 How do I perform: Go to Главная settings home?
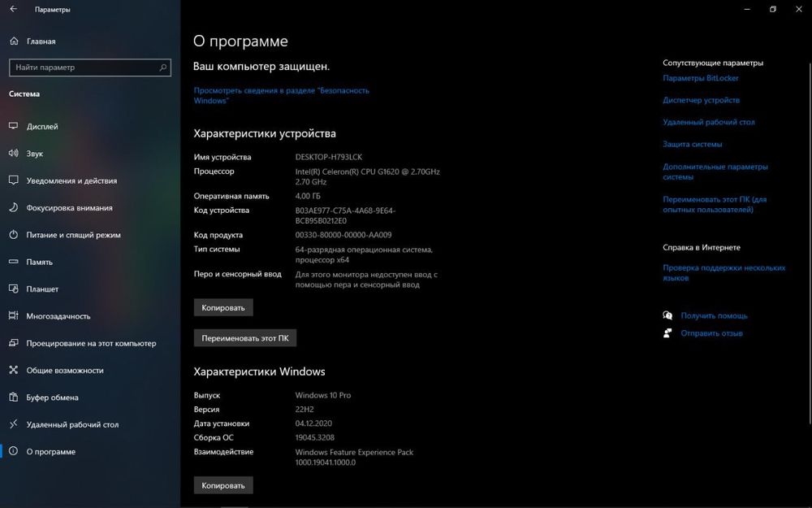pyautogui.click(x=90, y=41)
